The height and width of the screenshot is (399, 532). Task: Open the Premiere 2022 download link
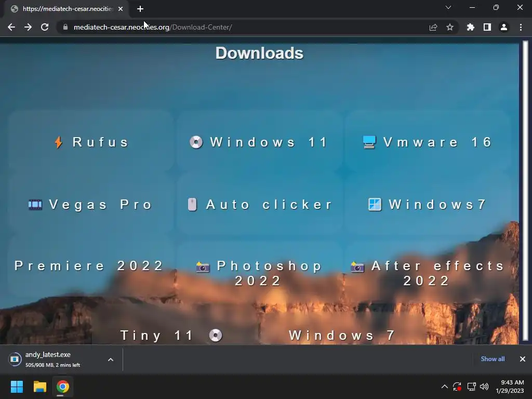[x=89, y=265]
